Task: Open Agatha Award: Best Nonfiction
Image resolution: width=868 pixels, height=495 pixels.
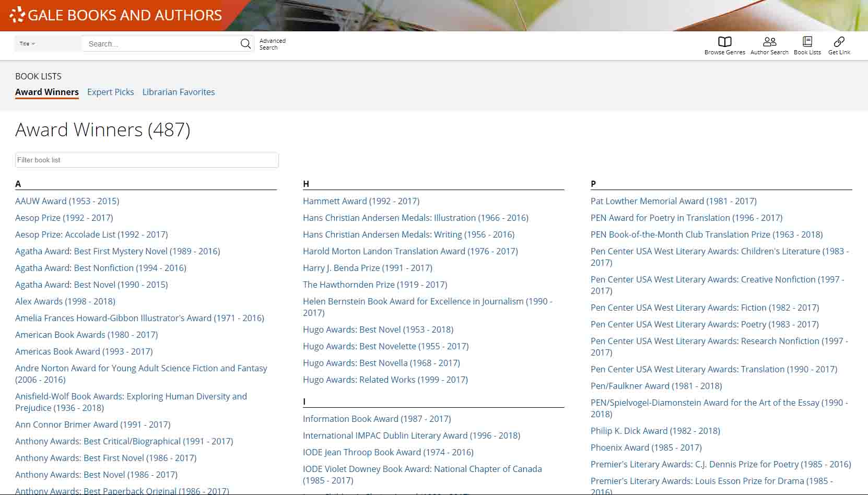Action: tap(101, 268)
